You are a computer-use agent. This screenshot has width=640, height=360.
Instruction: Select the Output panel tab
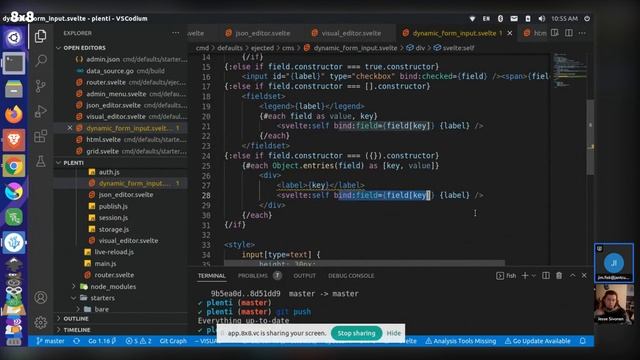click(304, 276)
